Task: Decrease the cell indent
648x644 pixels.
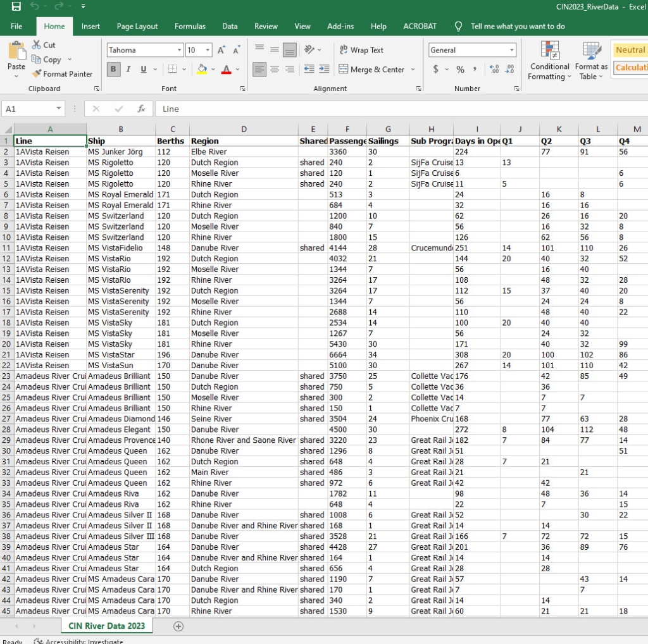Action: pyautogui.click(x=309, y=69)
